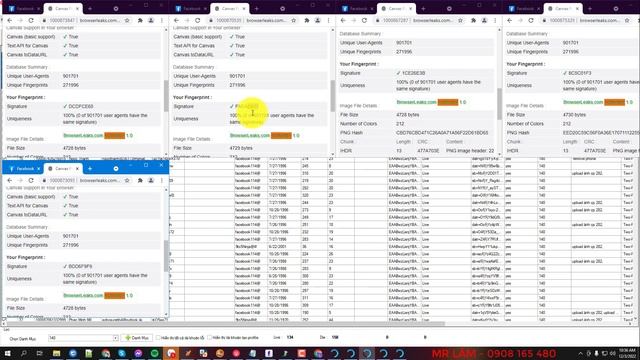Reload page in window with signature DCCFCE65
Viewport: 640px width, 360px height.
tap(31, 20)
